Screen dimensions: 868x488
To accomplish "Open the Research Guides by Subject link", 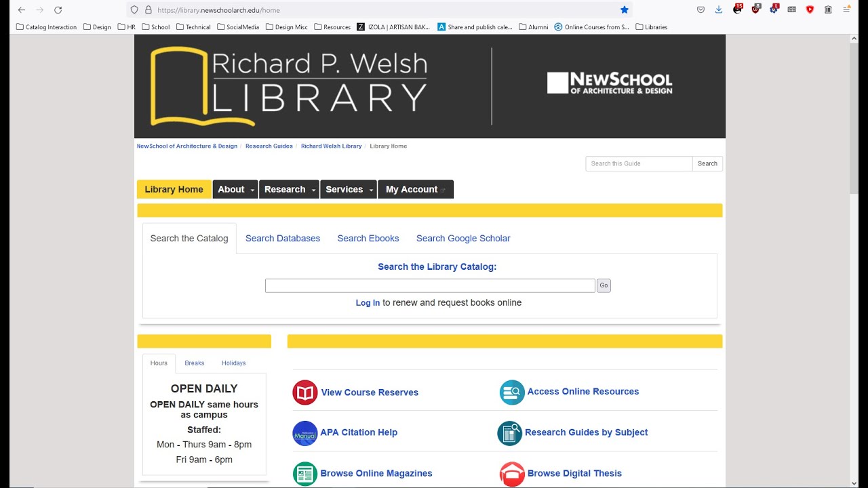I will (x=587, y=432).
